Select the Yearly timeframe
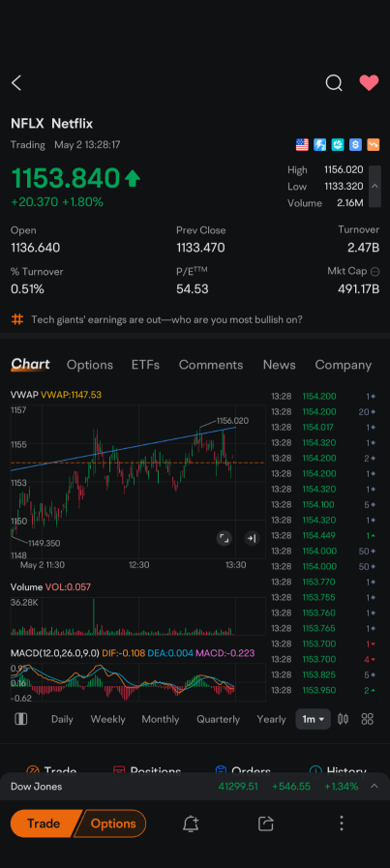Image resolution: width=390 pixels, height=868 pixels. pyautogui.click(x=271, y=719)
